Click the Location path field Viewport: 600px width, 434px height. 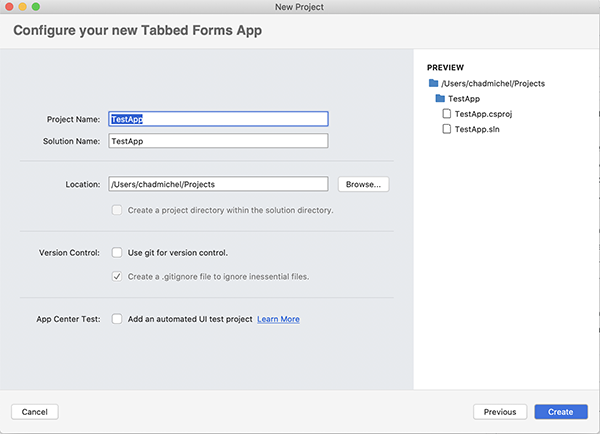218,184
